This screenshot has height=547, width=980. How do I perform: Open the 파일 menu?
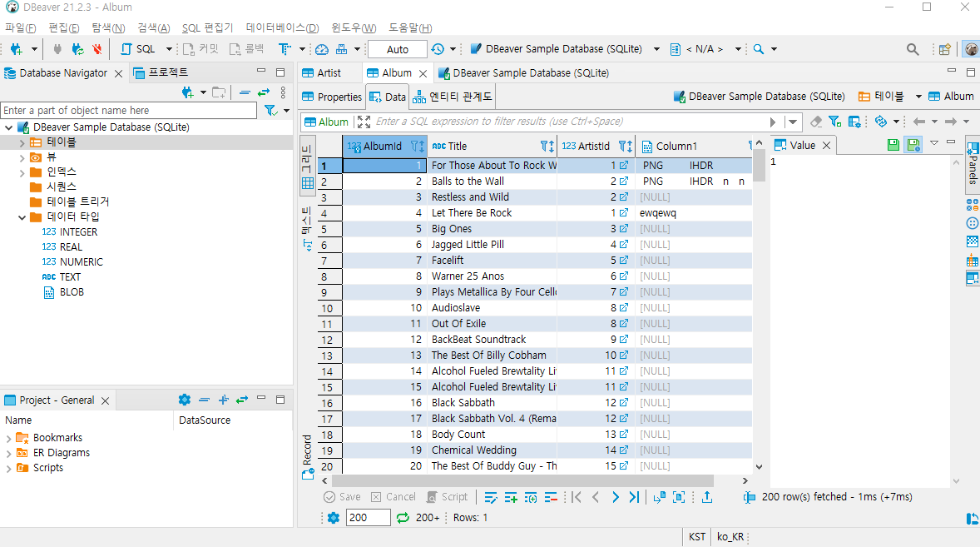point(21,28)
